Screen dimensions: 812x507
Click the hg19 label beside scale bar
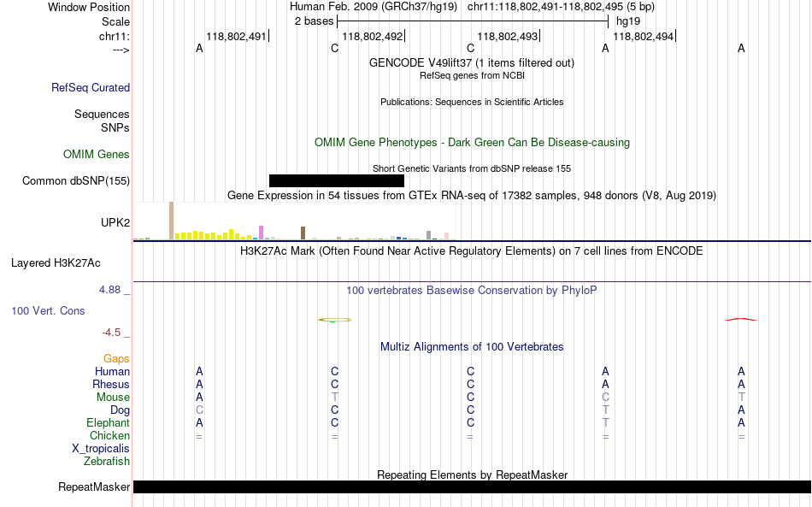coord(628,21)
